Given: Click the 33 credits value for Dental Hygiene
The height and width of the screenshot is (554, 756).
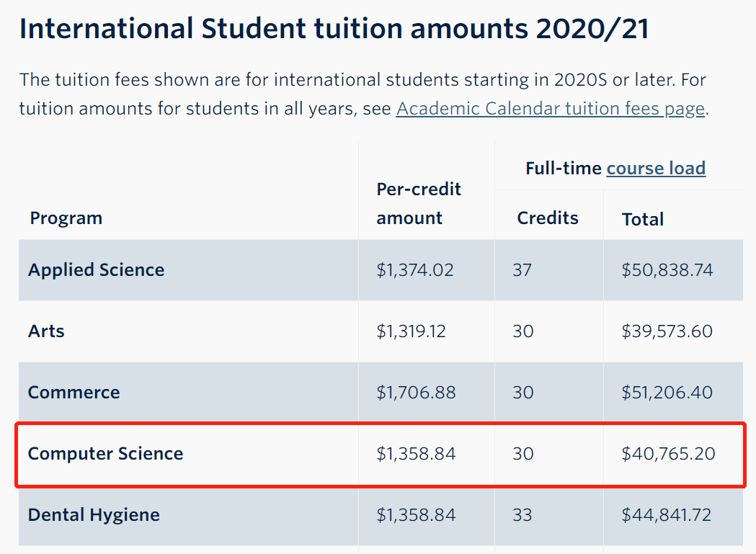Looking at the screenshot, I should (522, 515).
